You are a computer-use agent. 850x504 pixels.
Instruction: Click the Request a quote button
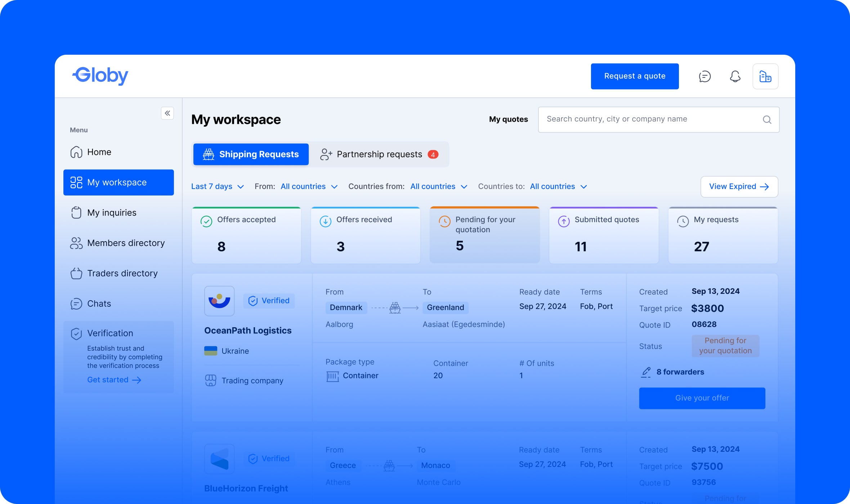coord(635,76)
